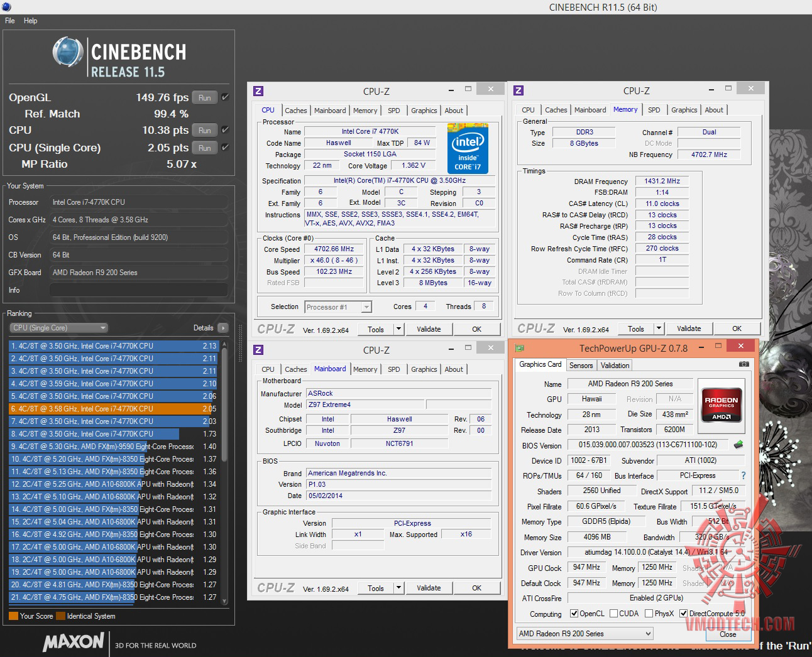
Task: Click the CPU-Z Z icon of the processor window
Action: pos(258,91)
